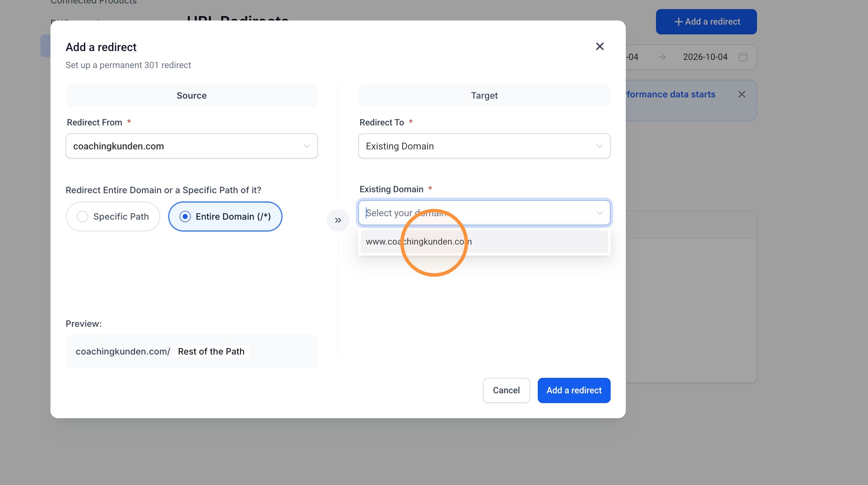Screen dimensions: 868x485
Task: Open the Redirect To type dropdown
Action: (484, 146)
